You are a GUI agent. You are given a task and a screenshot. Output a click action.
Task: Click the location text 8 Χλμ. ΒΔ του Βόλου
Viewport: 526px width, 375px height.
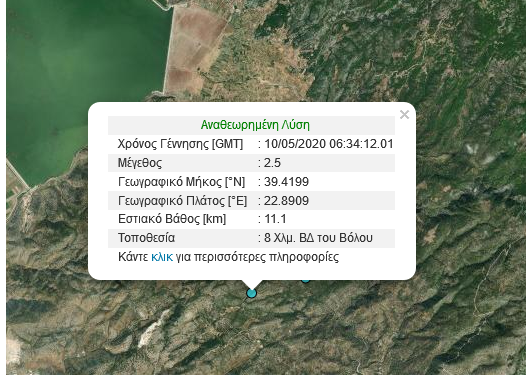(x=318, y=238)
